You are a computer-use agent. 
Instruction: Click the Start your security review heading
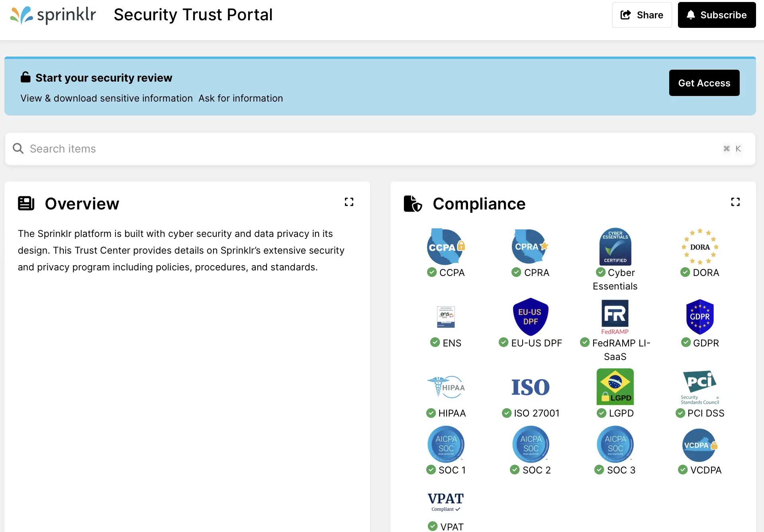[x=104, y=78]
